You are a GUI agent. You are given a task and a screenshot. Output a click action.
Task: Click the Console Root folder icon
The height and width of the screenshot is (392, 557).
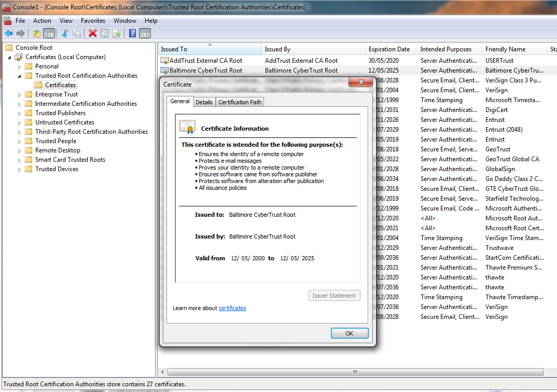(9, 48)
